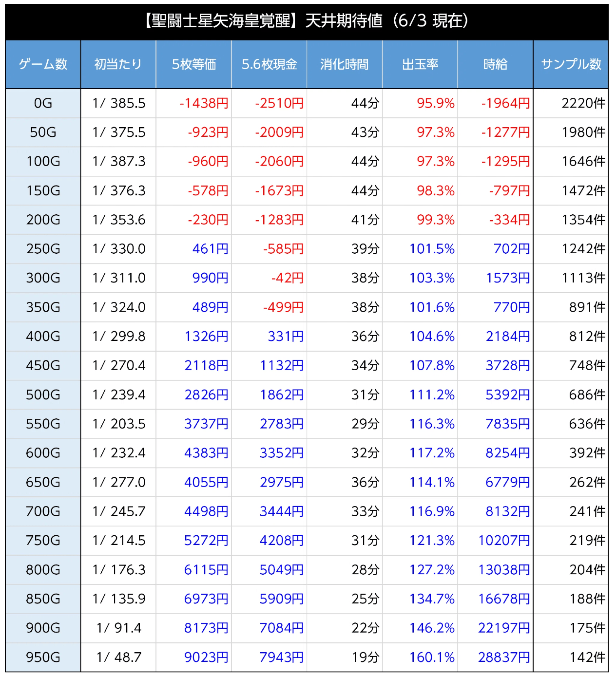Screen dimensions: 616x676
Task: Click the 初当たり column header
Action: pos(118,64)
